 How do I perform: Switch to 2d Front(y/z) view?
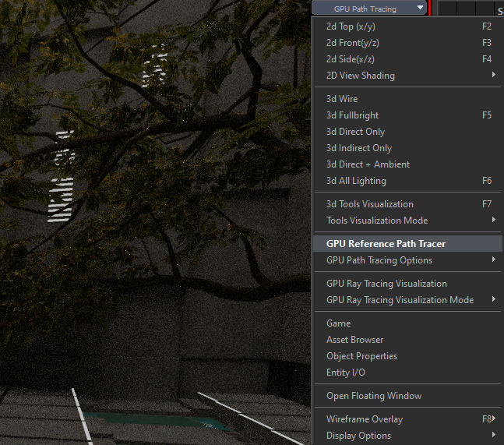[407, 43]
